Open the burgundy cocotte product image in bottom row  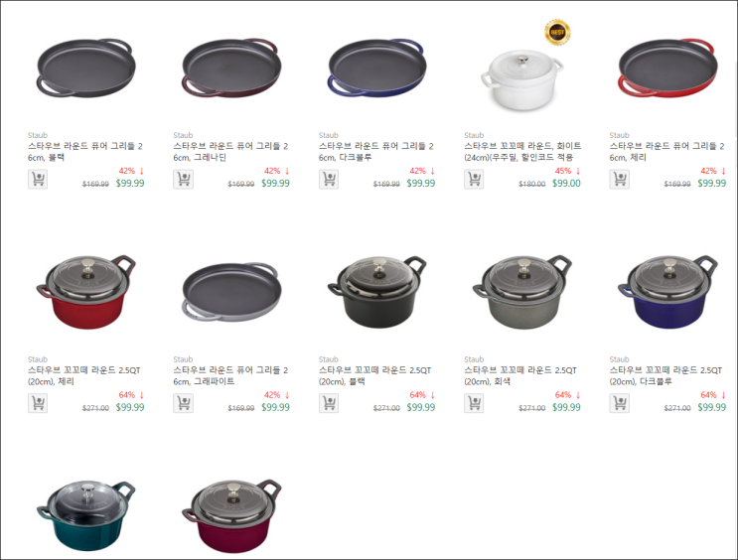231,515
